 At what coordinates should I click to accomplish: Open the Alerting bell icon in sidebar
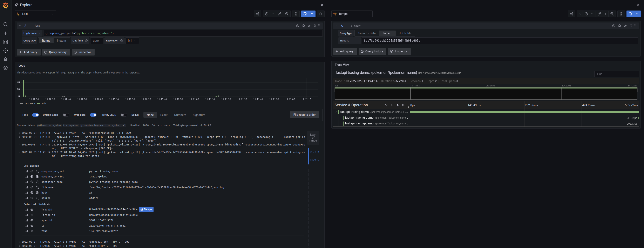[6, 59]
